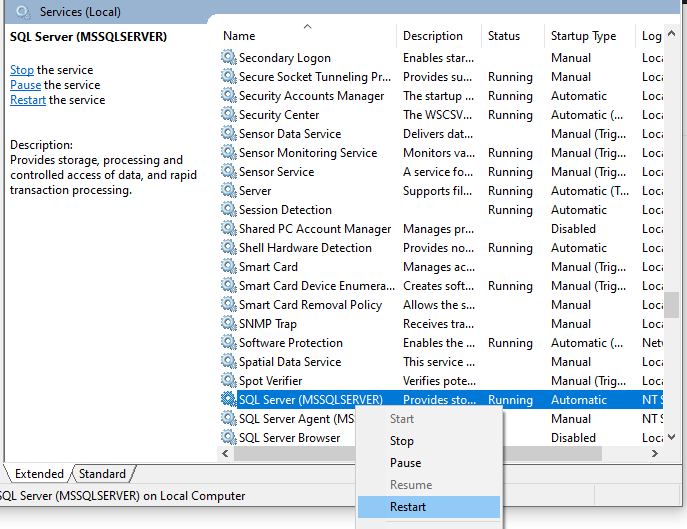Image resolution: width=687 pixels, height=529 pixels.
Task: Click the horizontal scrollbar left arrow
Action: coord(225,453)
